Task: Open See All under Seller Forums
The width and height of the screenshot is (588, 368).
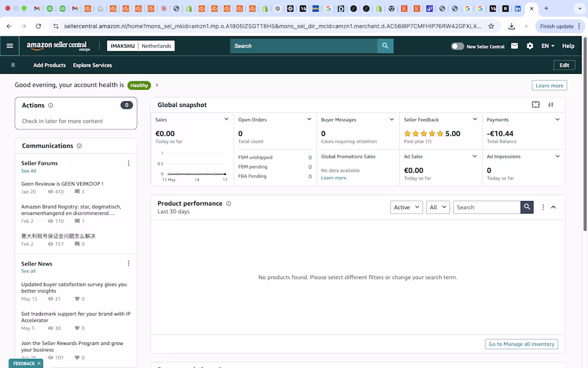Action: [x=29, y=171]
